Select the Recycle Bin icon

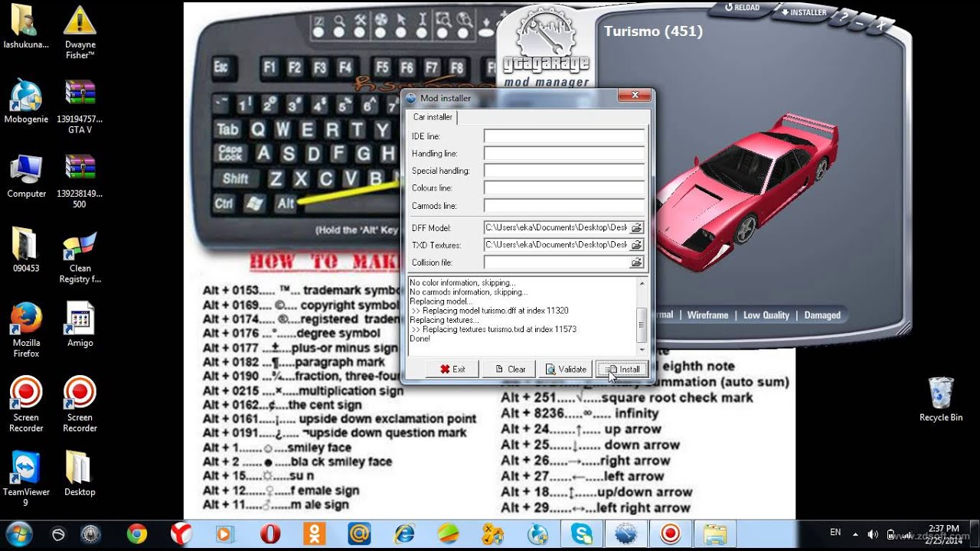[x=941, y=399]
